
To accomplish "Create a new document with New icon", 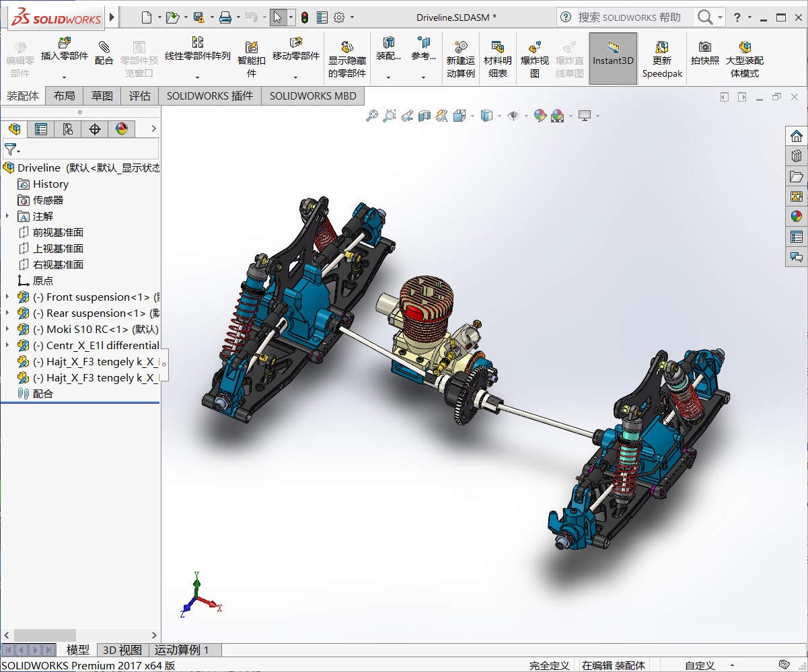I will click(x=147, y=17).
